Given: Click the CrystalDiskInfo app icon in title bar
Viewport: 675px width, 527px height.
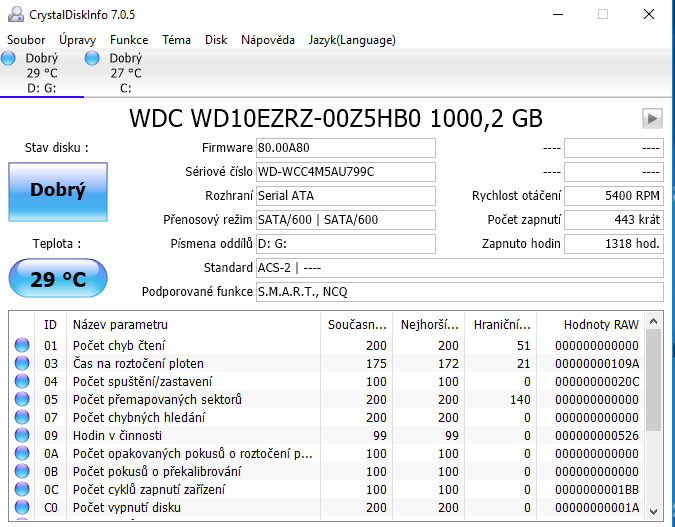Looking at the screenshot, I should coord(16,14).
